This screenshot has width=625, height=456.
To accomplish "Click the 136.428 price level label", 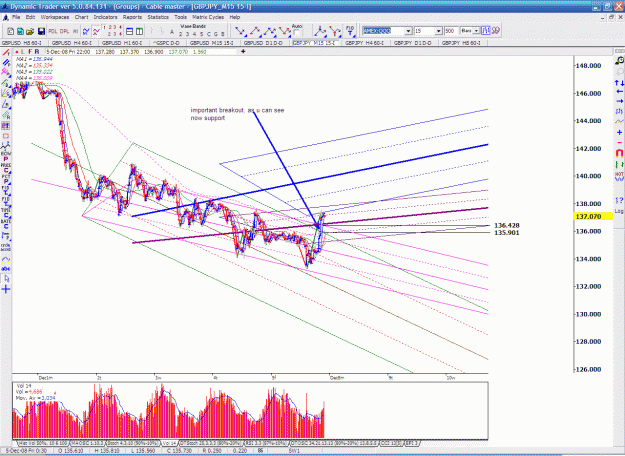I will 507,226.
